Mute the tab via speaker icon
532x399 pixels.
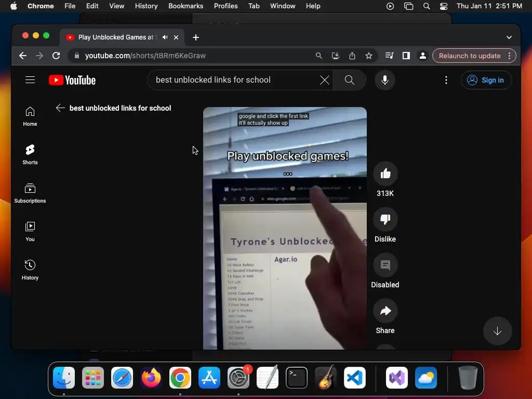click(165, 37)
